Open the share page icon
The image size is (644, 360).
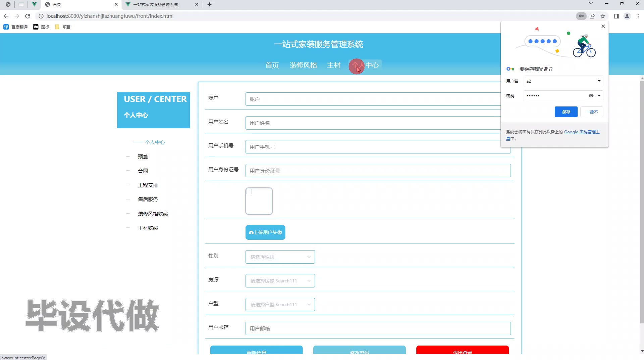pyautogui.click(x=592, y=16)
